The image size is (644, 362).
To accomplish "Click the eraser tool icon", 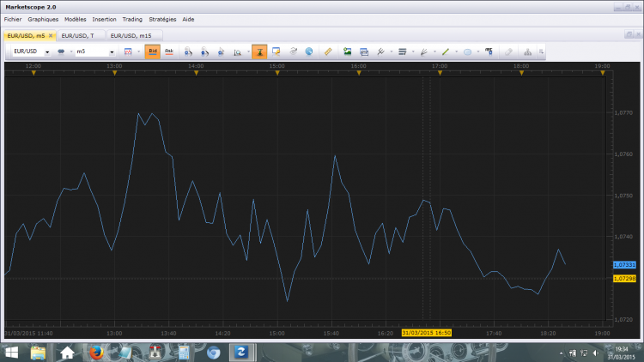I will (x=508, y=51).
